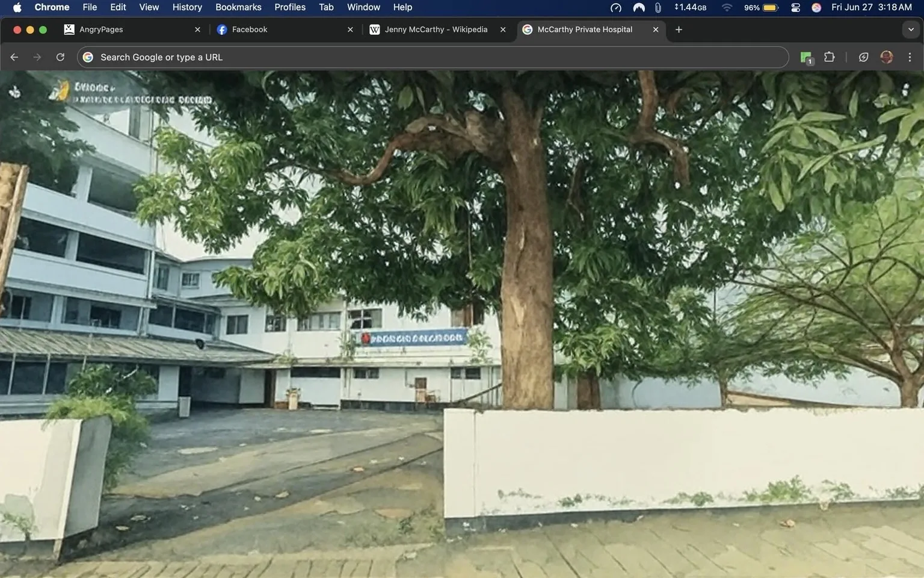Close the AngryPages tab
The image size is (924, 578).
tap(197, 30)
